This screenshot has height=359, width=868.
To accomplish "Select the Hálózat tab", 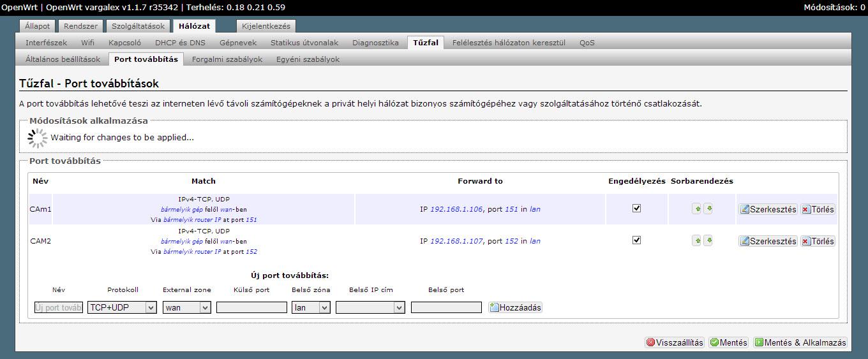I will (194, 26).
